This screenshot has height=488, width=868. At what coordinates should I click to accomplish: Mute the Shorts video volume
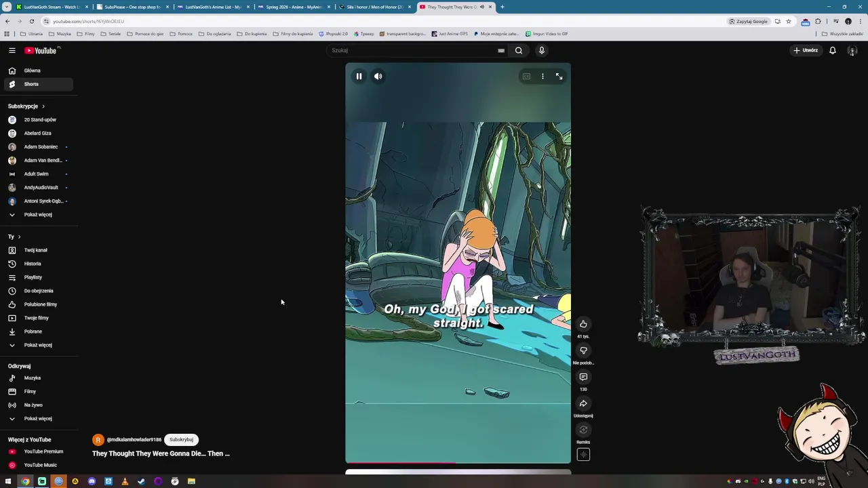click(x=378, y=77)
